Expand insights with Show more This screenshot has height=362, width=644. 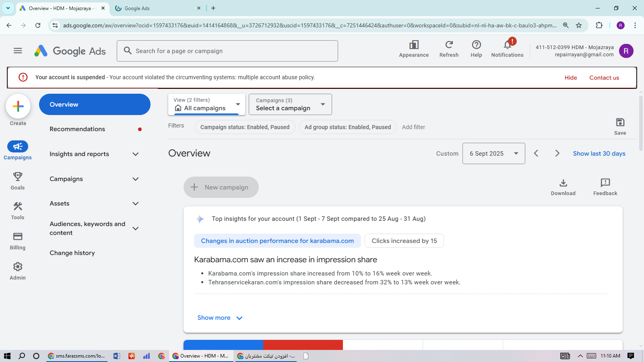click(220, 318)
